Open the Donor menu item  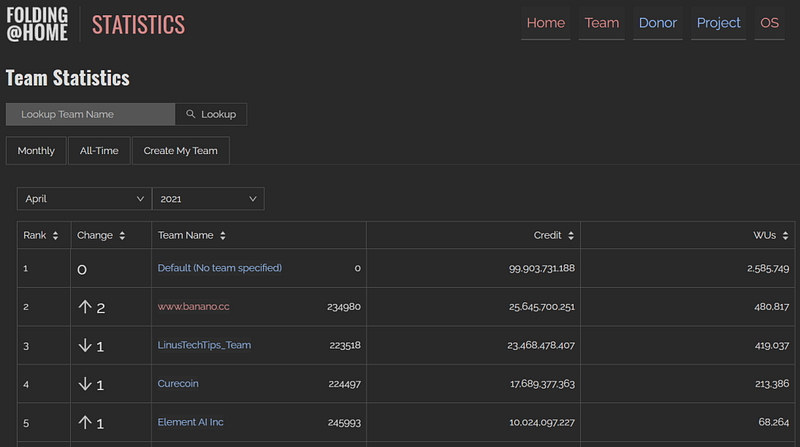[658, 23]
